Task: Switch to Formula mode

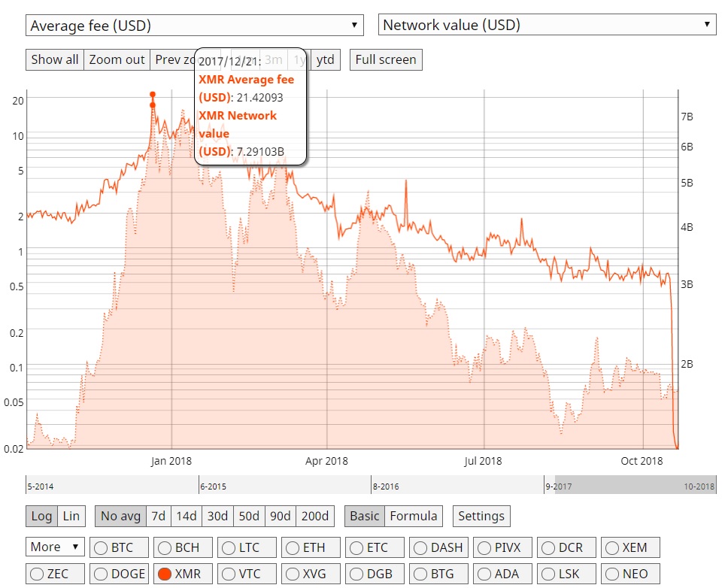Action: coord(413,516)
